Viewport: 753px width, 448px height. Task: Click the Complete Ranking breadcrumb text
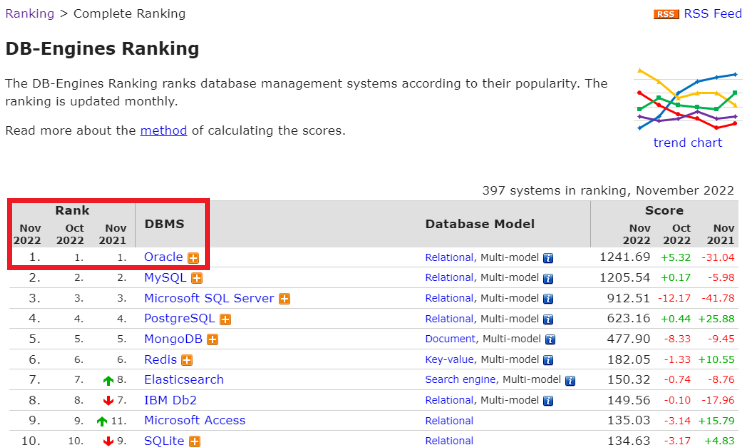click(x=129, y=13)
